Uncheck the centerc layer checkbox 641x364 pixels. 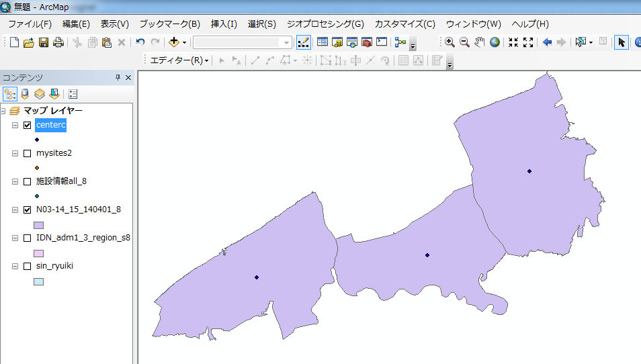click(x=27, y=125)
